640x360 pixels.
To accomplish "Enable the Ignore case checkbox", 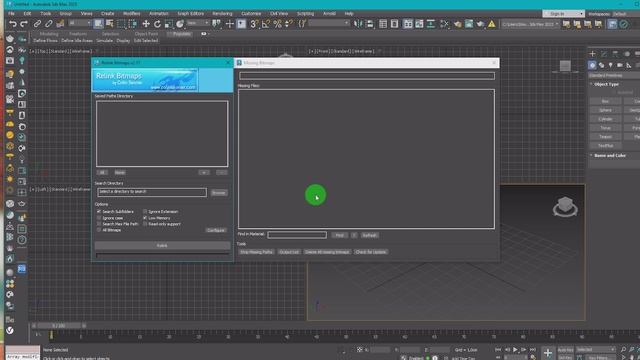I will point(99,218).
